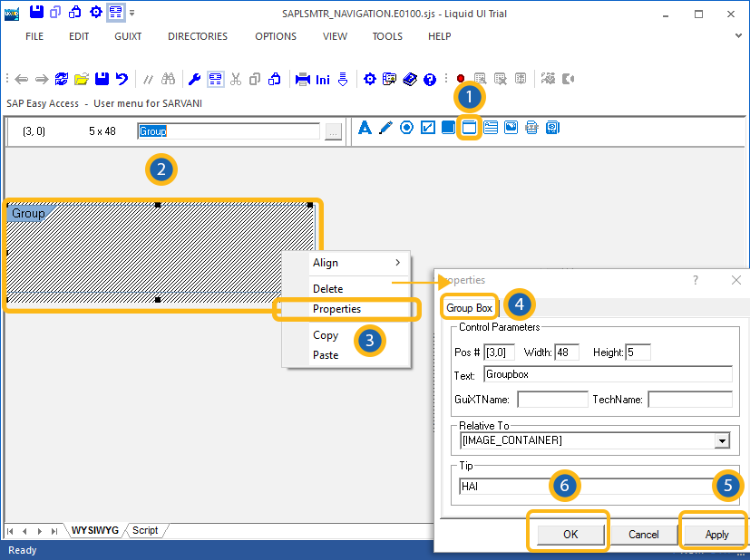Choose the checkbox control tool
750x560 pixels.
pyautogui.click(x=428, y=128)
